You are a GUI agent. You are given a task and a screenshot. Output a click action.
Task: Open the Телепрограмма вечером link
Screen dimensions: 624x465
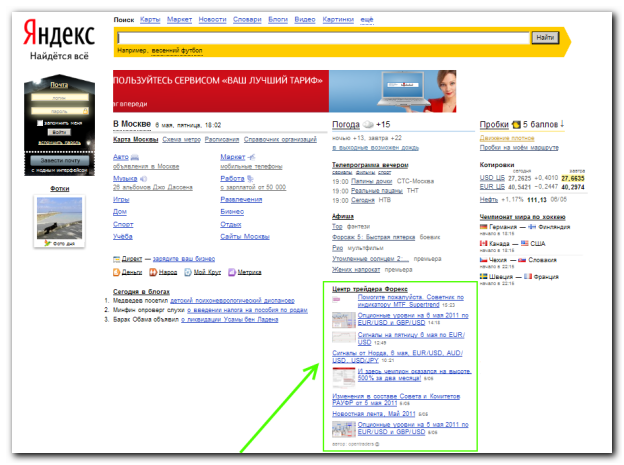coord(370,165)
